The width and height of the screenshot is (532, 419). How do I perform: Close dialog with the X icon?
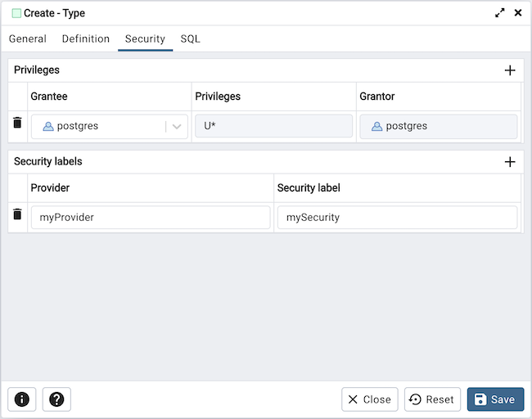[518, 13]
